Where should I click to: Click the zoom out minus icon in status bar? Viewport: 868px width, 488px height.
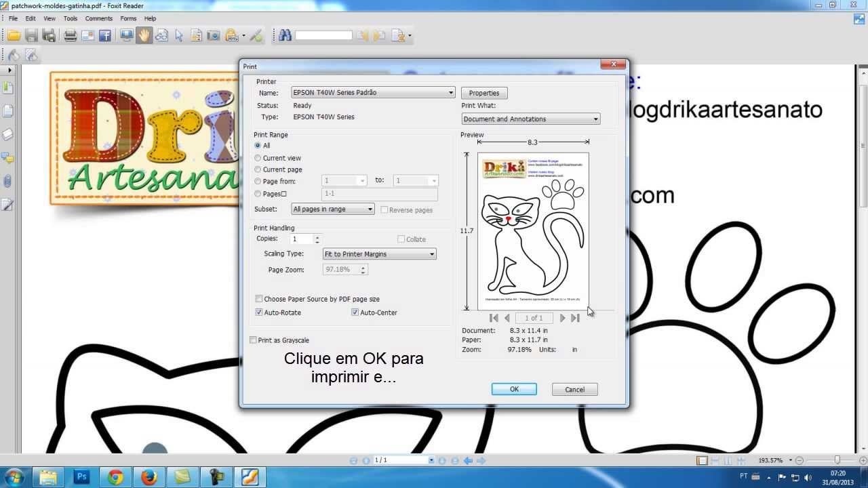tap(800, 461)
